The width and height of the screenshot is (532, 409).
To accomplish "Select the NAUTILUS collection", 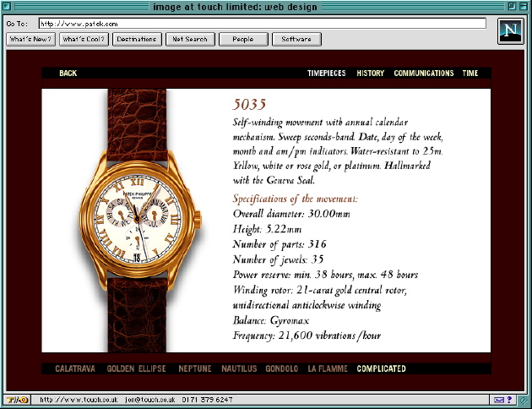I will pos(239,368).
